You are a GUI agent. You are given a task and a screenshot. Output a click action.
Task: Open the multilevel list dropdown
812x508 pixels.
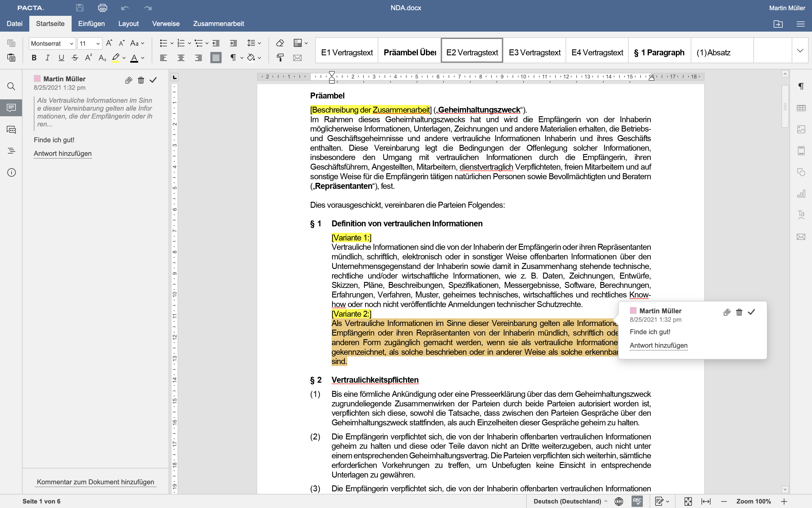pyautogui.click(x=207, y=43)
